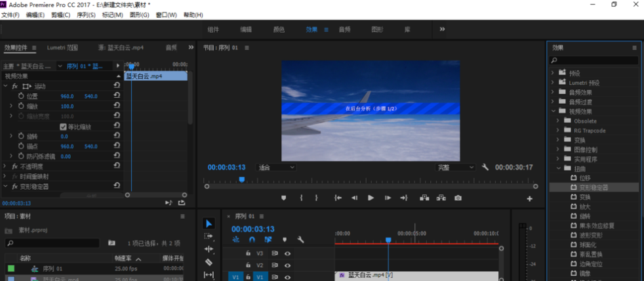Screen dimensions: 644x281
Task: Open the 适合 zoom level dropdown
Action: click(x=276, y=167)
